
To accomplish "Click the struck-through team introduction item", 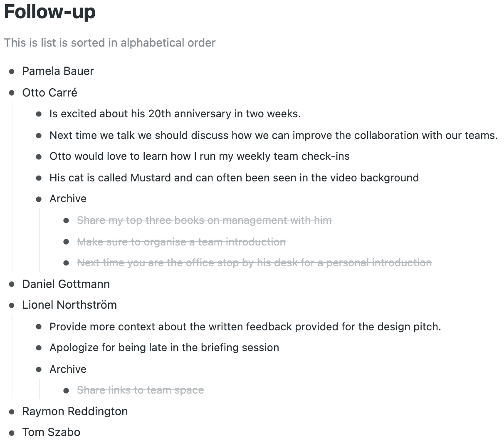I will coord(181,242).
